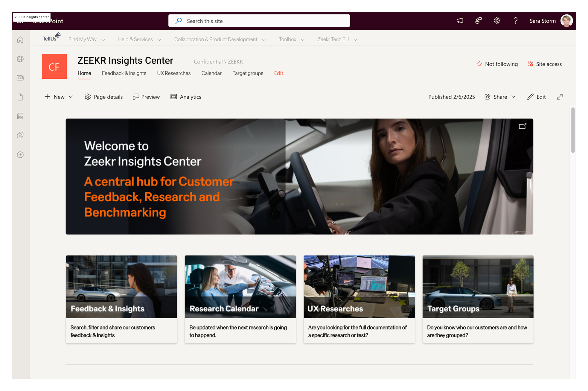
Task: Open the Calendar nav tab
Action: [211, 73]
